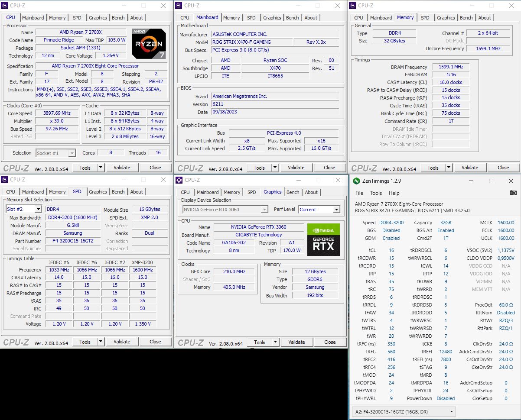Click the 192 bits bus width value

coord(315,296)
